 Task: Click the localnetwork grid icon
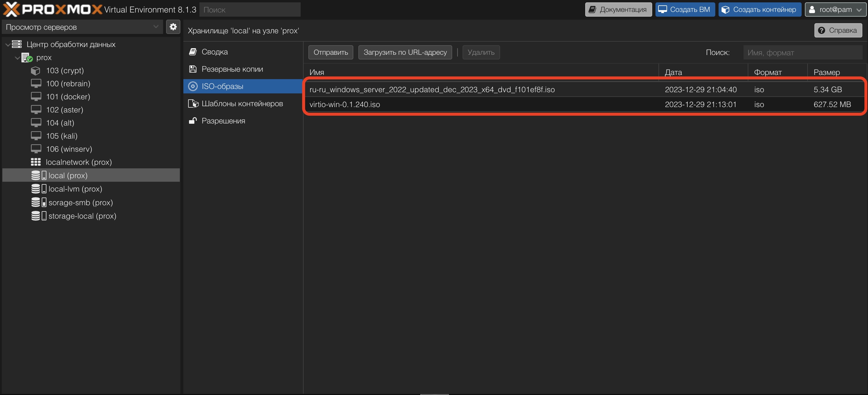(x=36, y=162)
